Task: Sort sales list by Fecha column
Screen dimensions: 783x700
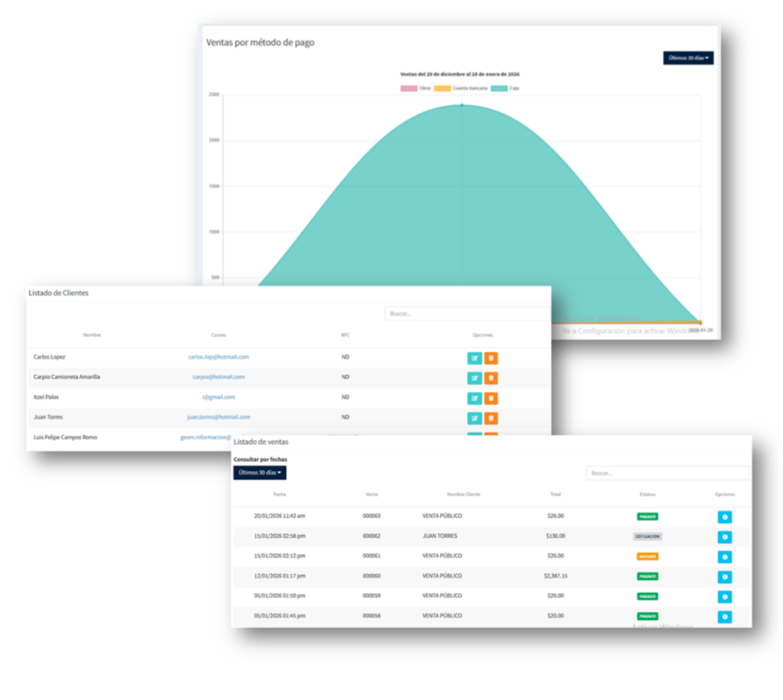Action: [x=279, y=494]
